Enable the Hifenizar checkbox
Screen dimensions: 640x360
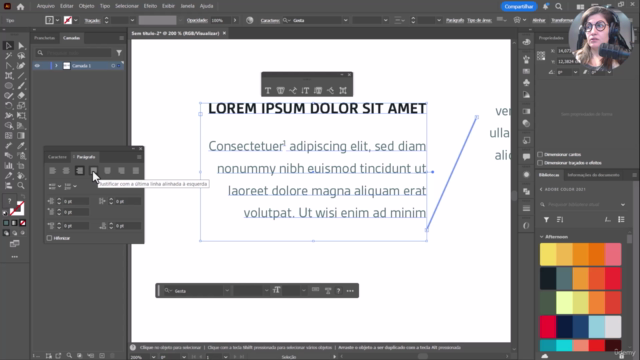[x=49, y=238]
